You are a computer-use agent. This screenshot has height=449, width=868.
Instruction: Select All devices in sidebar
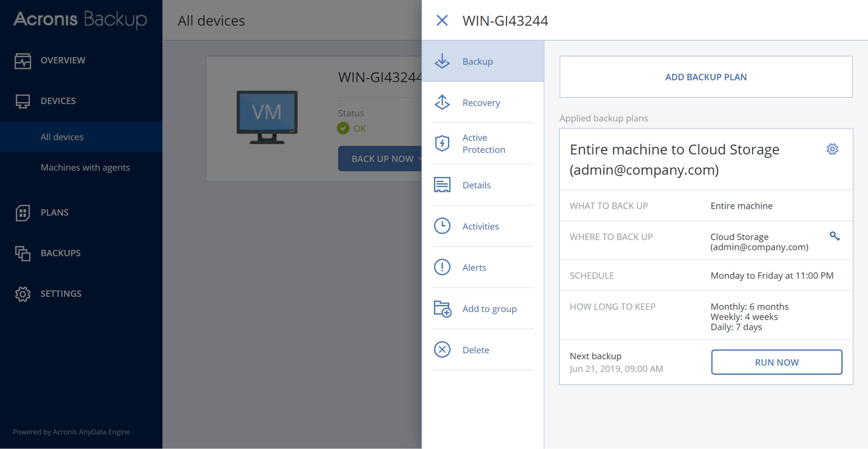pos(81,137)
